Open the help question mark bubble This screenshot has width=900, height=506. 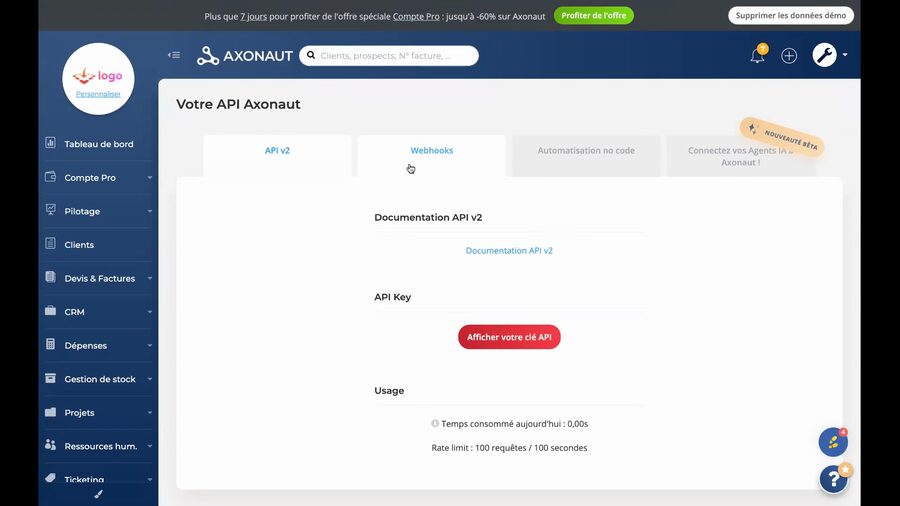pyautogui.click(x=833, y=478)
